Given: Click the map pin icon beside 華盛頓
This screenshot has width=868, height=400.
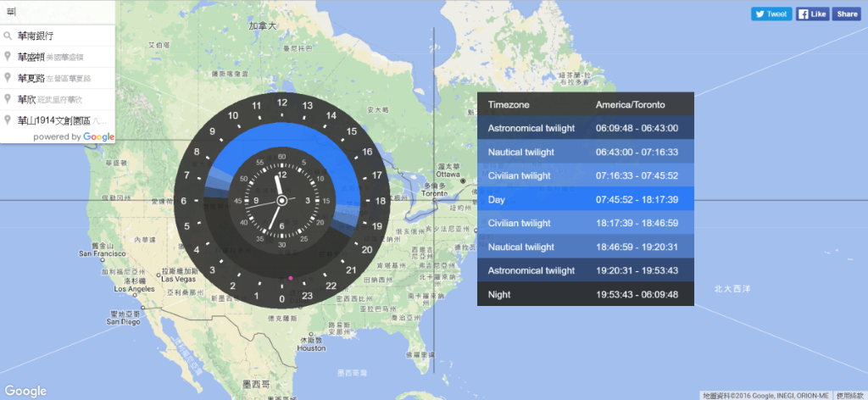Looking at the screenshot, I should pos(8,57).
